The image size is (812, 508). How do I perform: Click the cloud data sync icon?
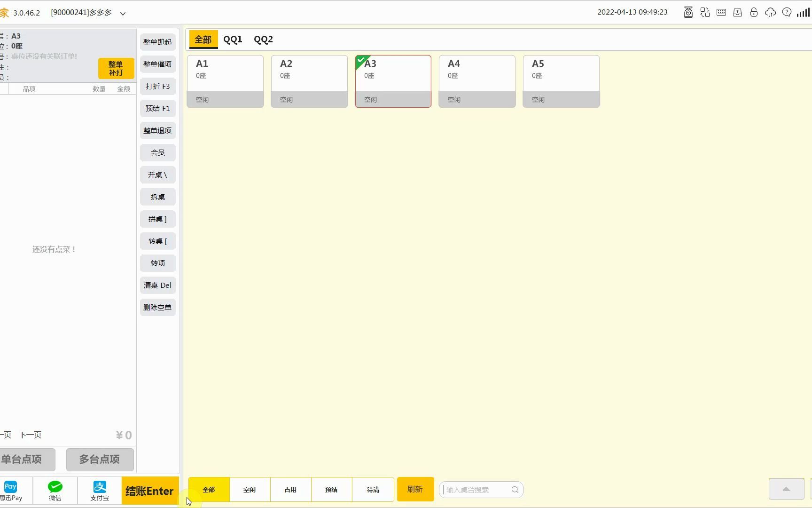point(770,13)
